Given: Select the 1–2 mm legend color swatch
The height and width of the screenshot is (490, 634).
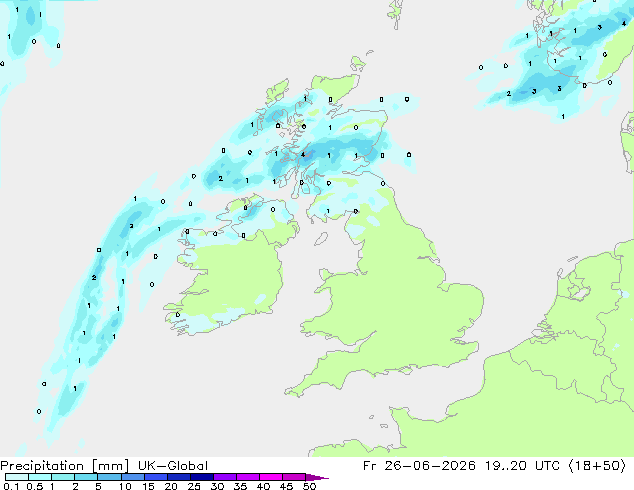Looking at the screenshot, I should 63,477.
